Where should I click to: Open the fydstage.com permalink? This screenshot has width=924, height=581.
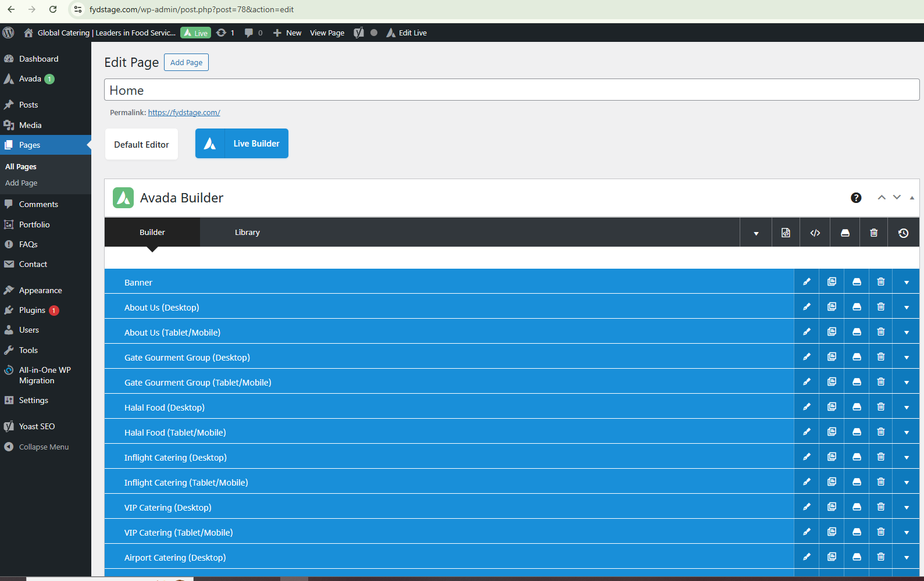click(184, 113)
